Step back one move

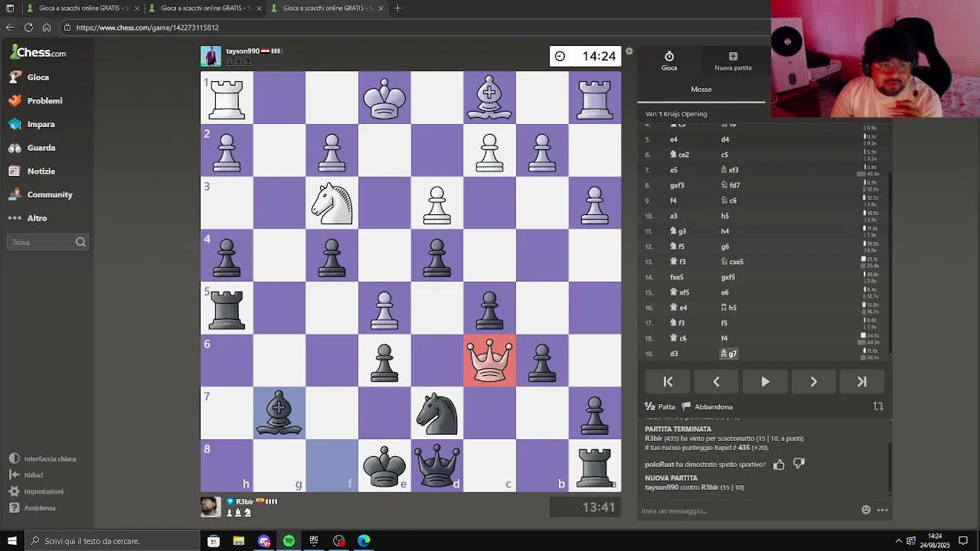tap(716, 381)
